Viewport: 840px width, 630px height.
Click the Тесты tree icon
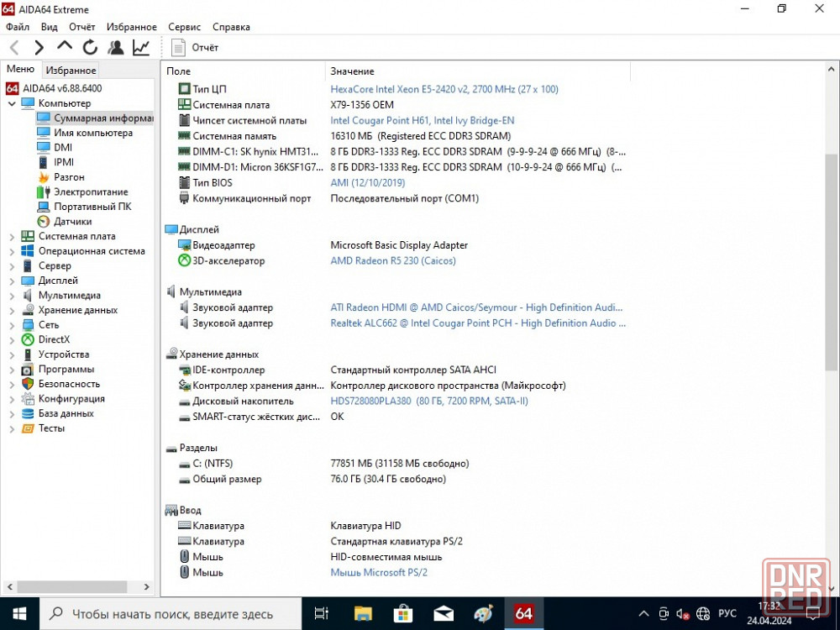(28, 428)
